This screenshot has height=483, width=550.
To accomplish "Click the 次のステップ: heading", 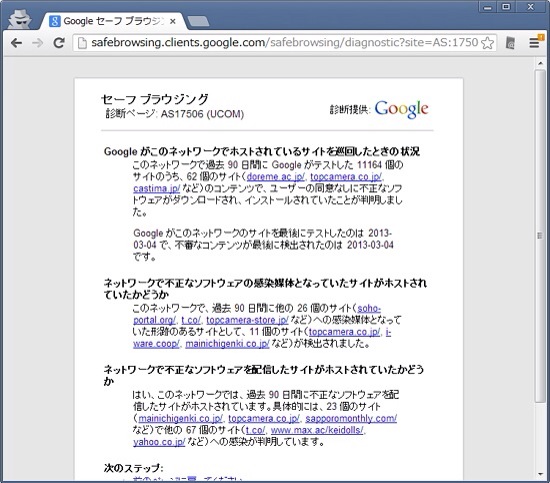I will click(x=134, y=468).
